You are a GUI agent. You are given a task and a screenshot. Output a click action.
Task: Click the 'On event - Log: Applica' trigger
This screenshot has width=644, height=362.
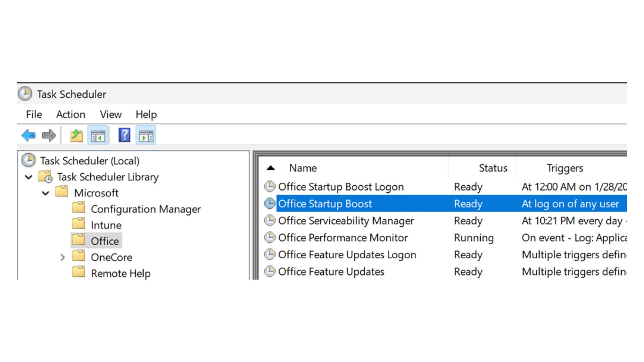coord(574,238)
